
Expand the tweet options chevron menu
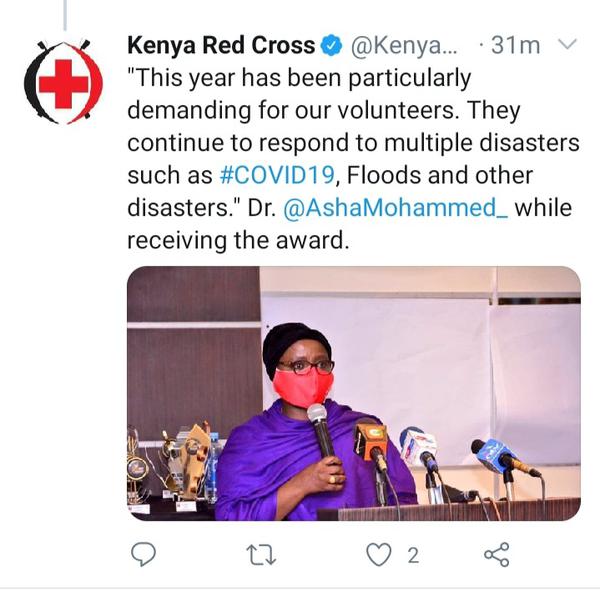(x=566, y=45)
